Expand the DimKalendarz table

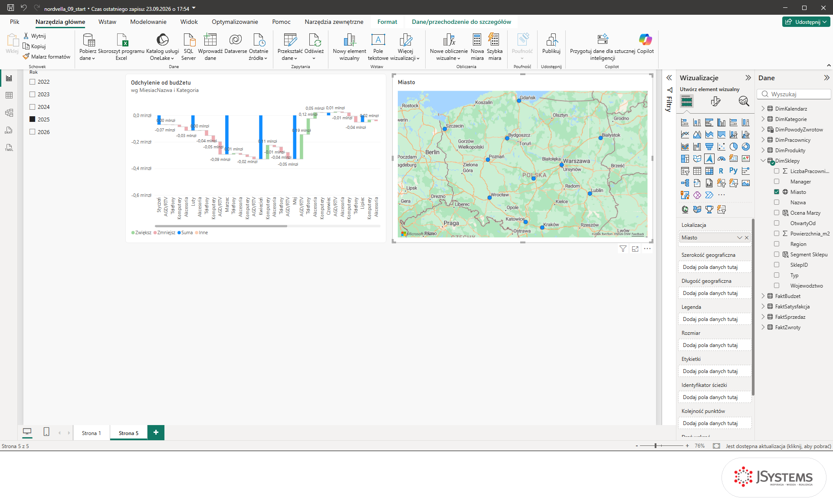[x=763, y=108]
